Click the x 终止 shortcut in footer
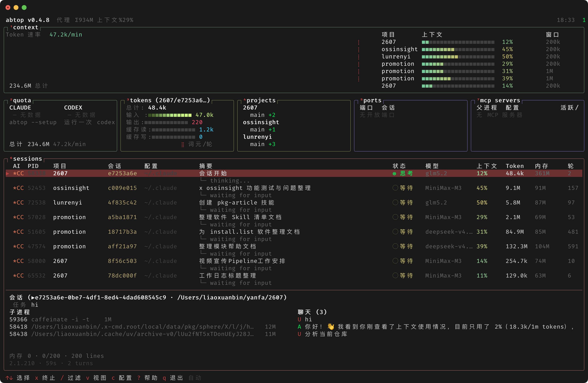Image resolution: width=588 pixels, height=383 pixels. coord(45,378)
